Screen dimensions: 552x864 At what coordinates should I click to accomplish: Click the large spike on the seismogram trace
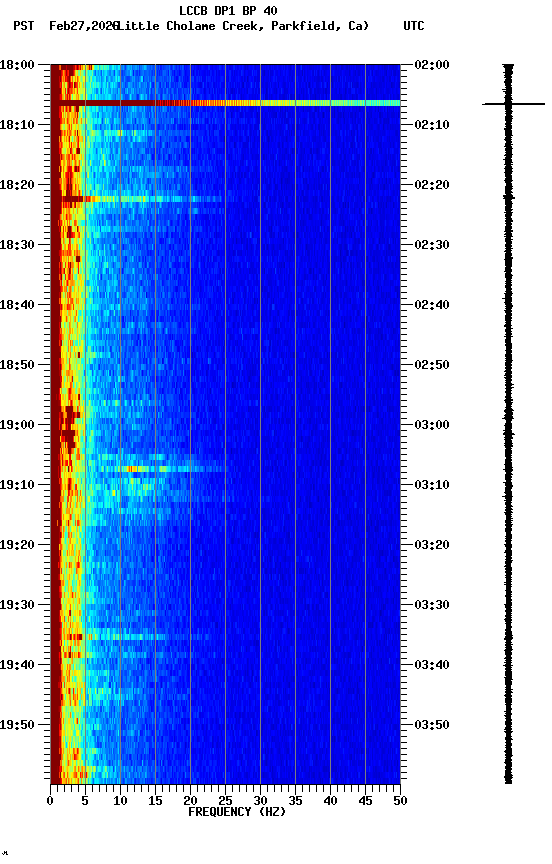click(x=513, y=104)
